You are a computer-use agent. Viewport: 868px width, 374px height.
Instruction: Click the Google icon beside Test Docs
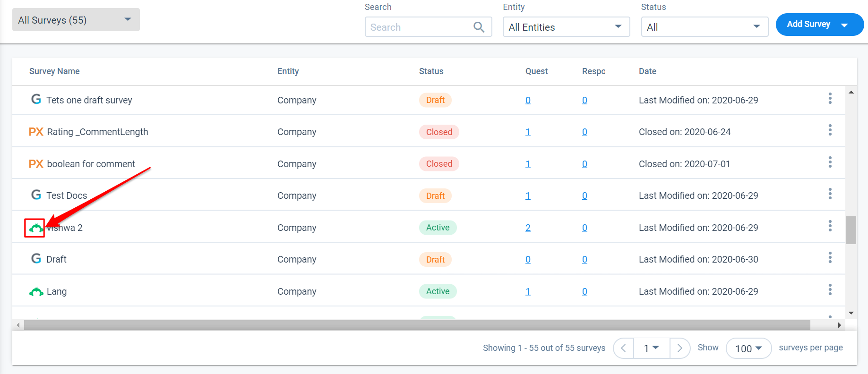[36, 195]
